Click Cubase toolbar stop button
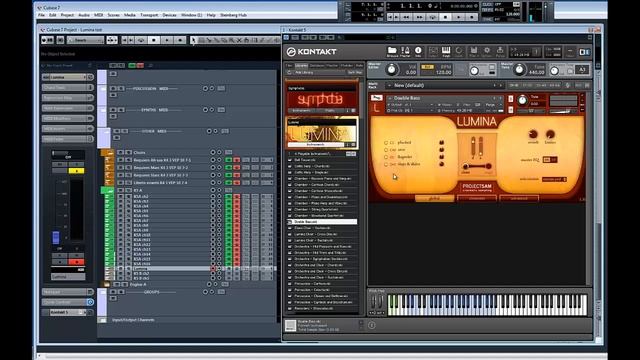Viewport: 640px width, 360px height. (x=154, y=40)
